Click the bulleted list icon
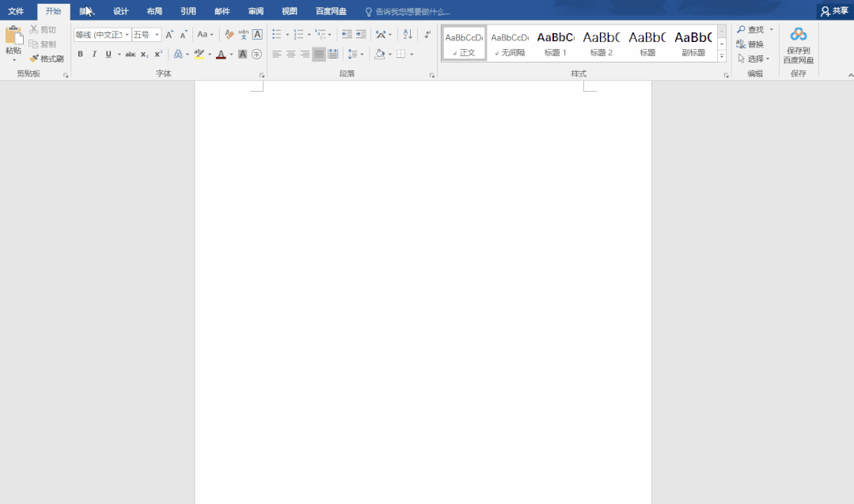The height and width of the screenshot is (504, 854). pos(277,35)
